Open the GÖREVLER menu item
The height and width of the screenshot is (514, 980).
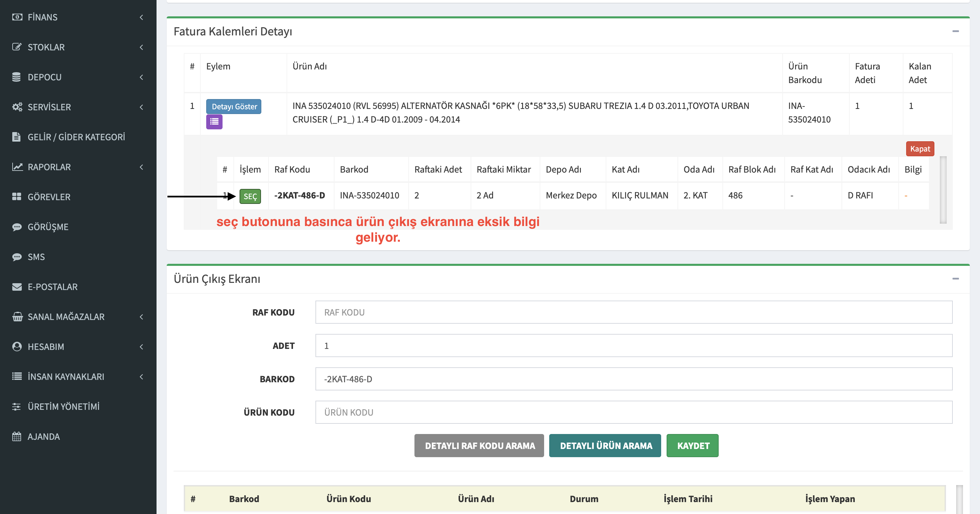tap(49, 197)
